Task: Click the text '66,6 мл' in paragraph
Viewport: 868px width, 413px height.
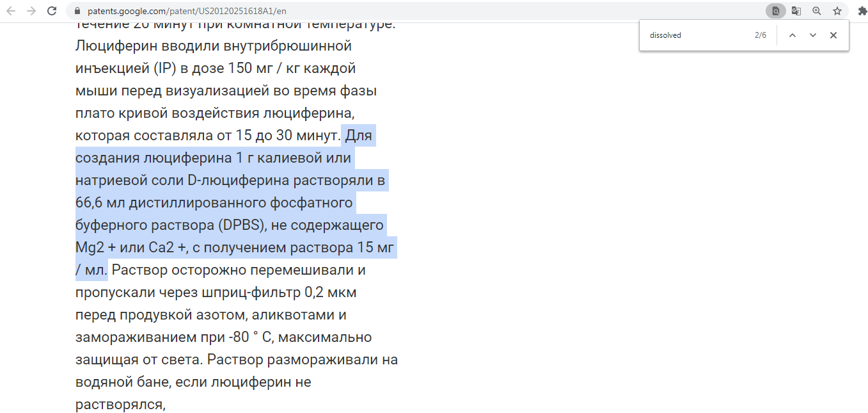Action: point(100,203)
